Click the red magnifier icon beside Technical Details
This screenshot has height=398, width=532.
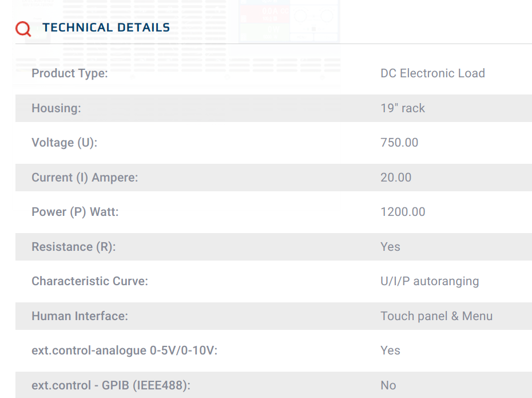23,29
